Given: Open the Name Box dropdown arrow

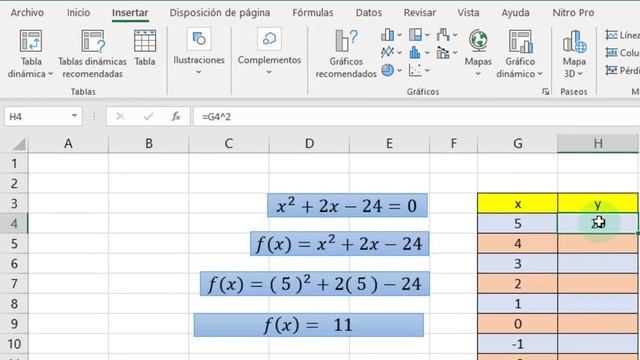Looking at the screenshot, I should (x=74, y=116).
